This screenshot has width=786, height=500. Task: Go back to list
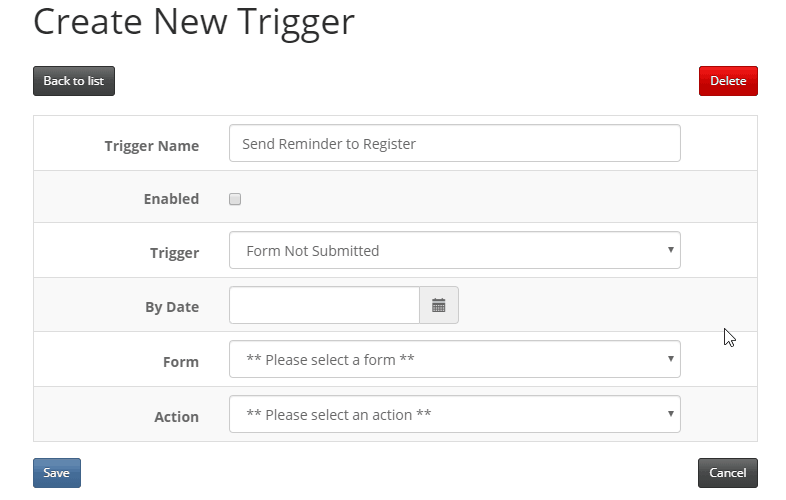click(74, 81)
